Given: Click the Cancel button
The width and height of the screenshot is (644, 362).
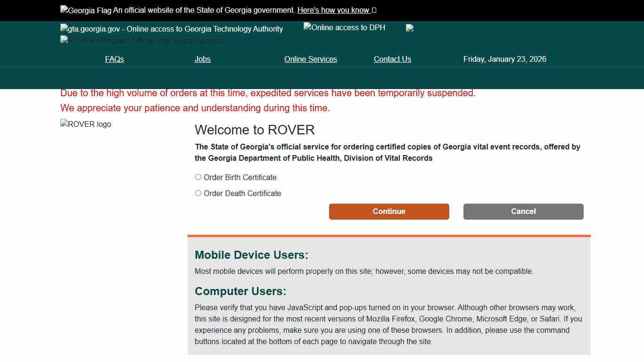Looking at the screenshot, I should coord(523,211).
